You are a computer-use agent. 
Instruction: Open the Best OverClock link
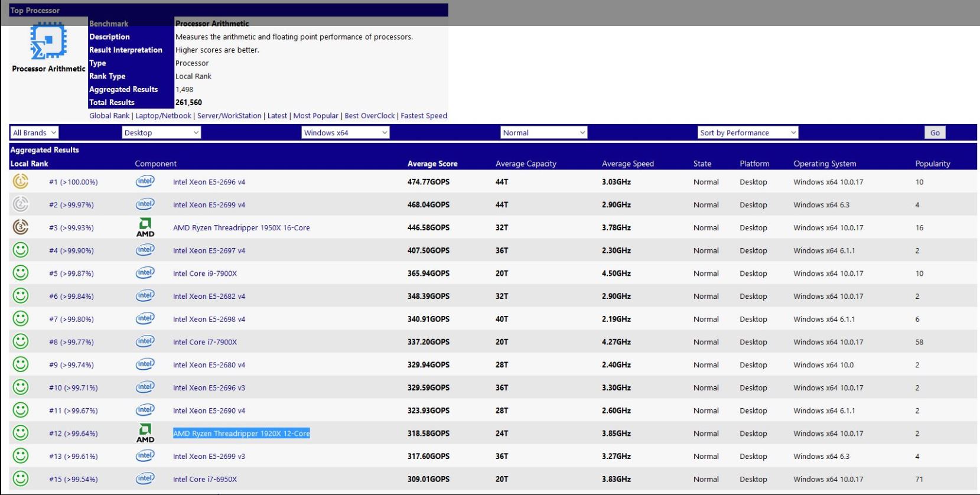(x=370, y=116)
